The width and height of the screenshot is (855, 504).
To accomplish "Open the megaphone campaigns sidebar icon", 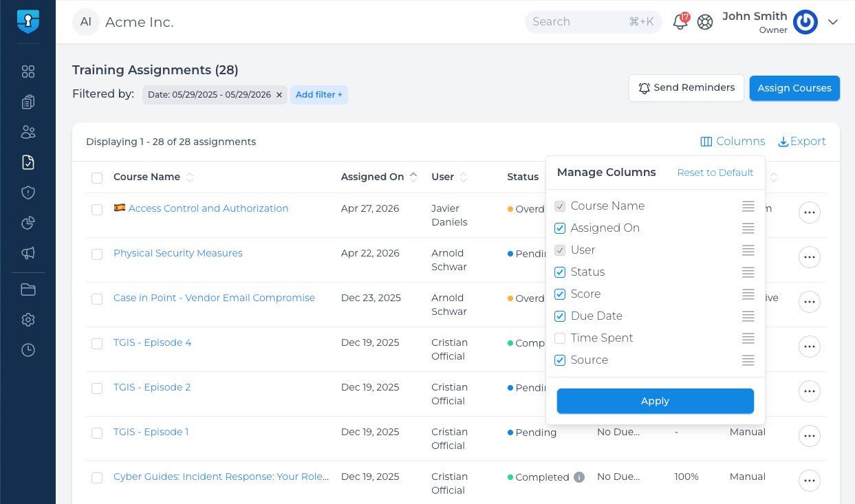I will point(28,253).
